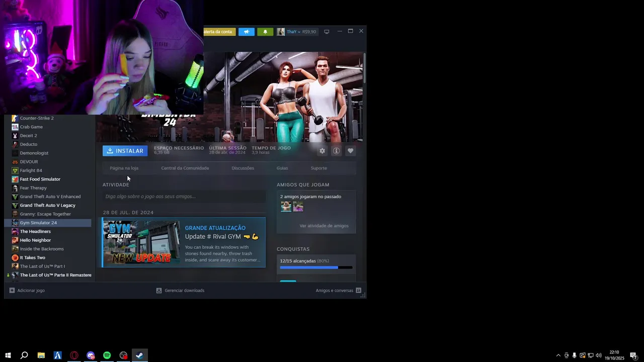Open the Central da Comunidade tab
The height and width of the screenshot is (362, 644).
[x=185, y=168]
